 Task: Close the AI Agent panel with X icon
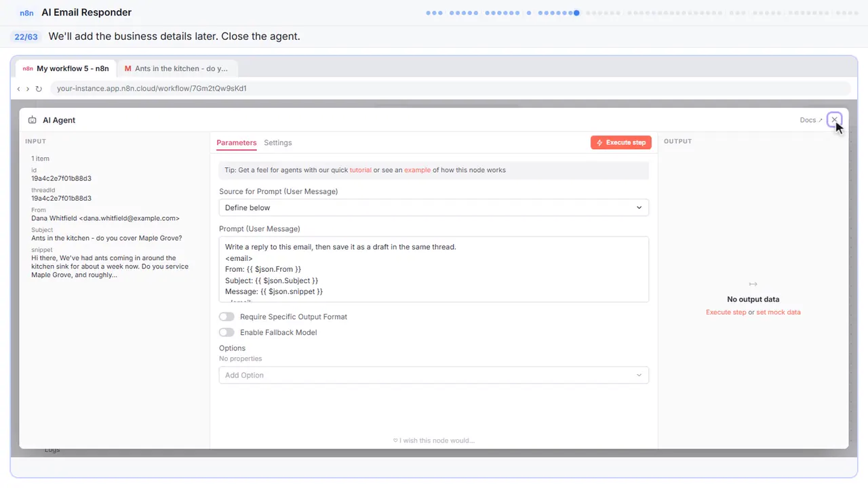[x=834, y=120]
